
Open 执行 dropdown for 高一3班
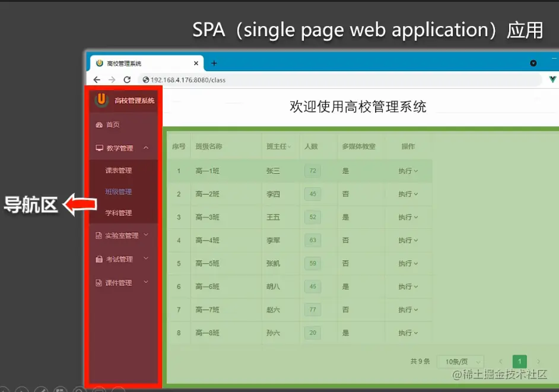click(408, 217)
